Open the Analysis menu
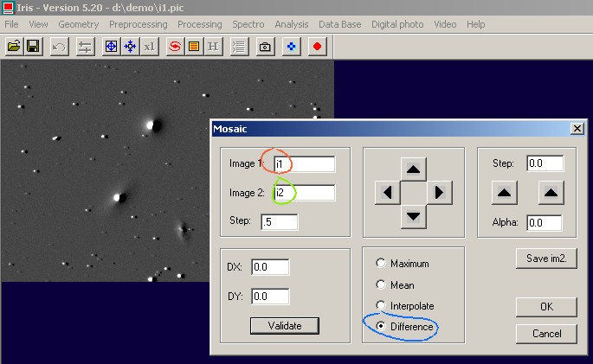Screen dimensions: 593x364 [292, 24]
